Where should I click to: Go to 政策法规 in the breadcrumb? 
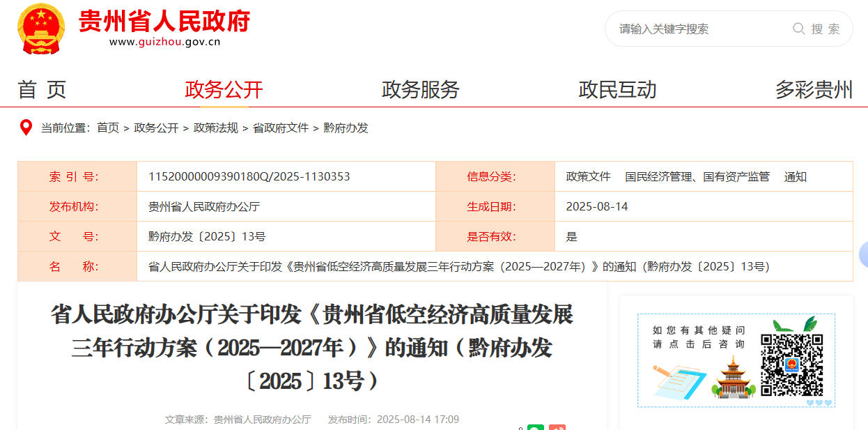pyautogui.click(x=216, y=128)
